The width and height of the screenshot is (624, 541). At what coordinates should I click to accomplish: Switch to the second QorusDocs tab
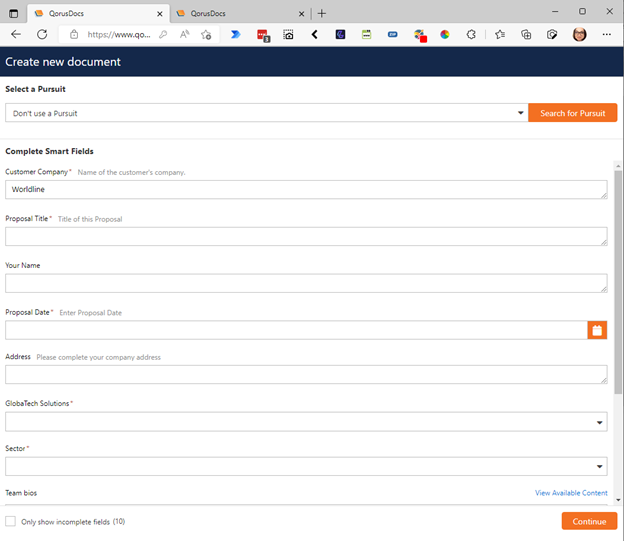(x=240, y=14)
